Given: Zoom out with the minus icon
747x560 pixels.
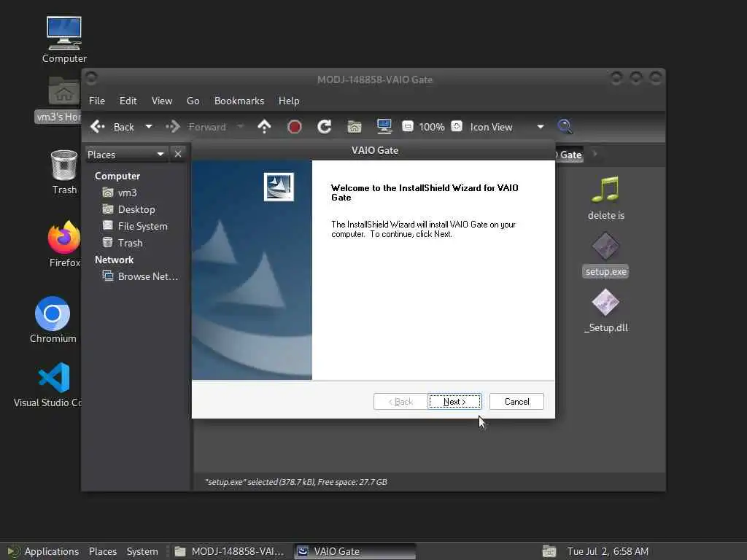Looking at the screenshot, I should [407, 126].
